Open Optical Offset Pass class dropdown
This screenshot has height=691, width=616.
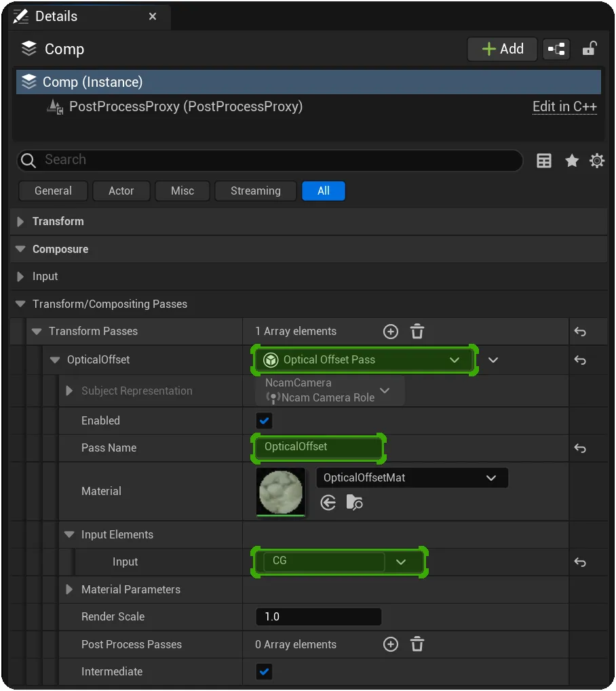[x=364, y=360]
